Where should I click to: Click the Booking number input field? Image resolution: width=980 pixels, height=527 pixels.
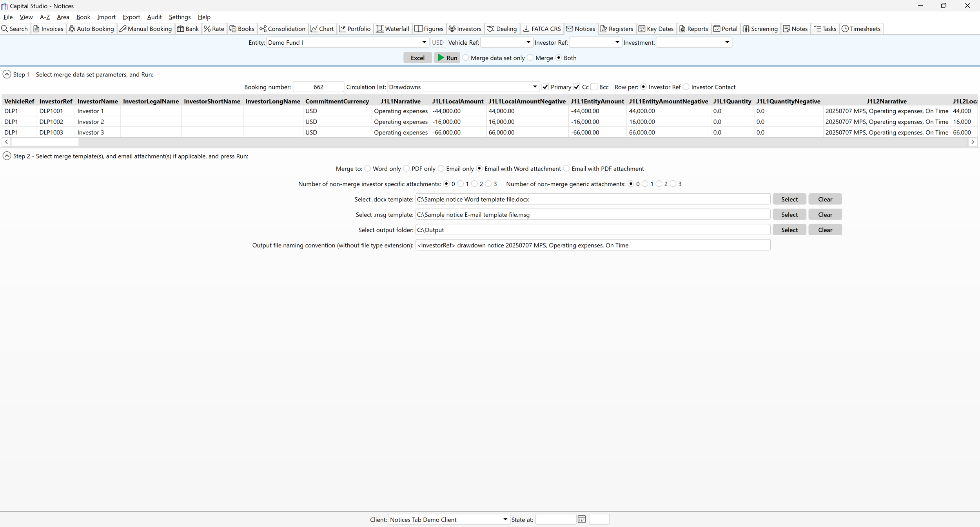coord(318,87)
